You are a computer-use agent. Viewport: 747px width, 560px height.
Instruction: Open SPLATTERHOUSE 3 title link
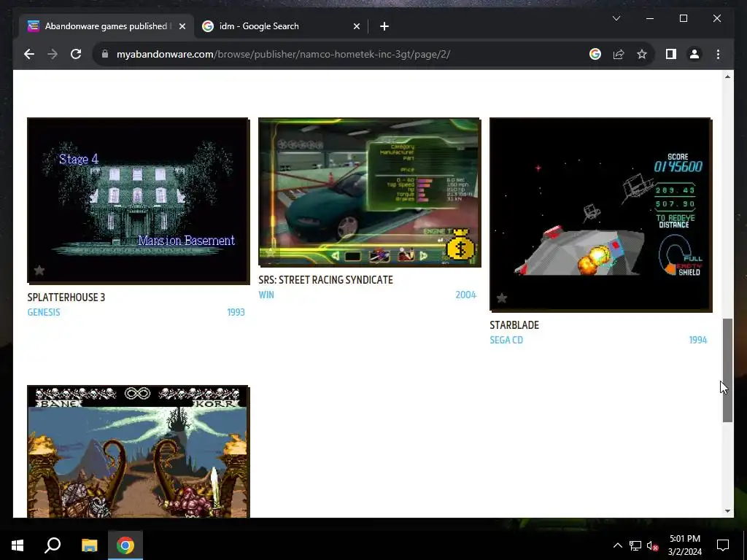pyautogui.click(x=66, y=297)
